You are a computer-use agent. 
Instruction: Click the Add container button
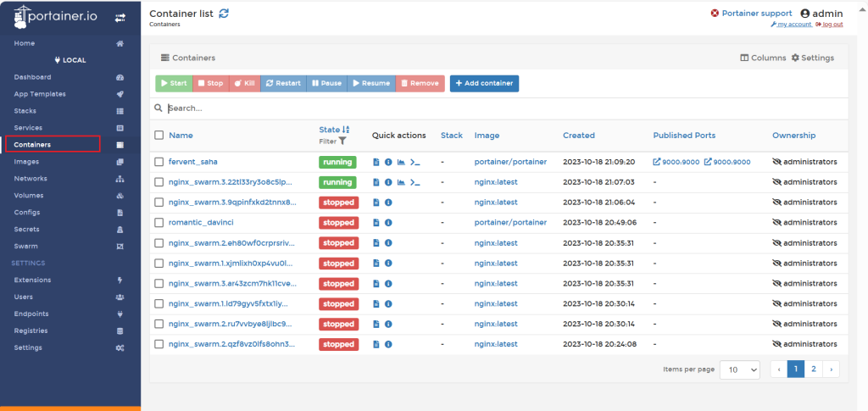click(x=484, y=83)
